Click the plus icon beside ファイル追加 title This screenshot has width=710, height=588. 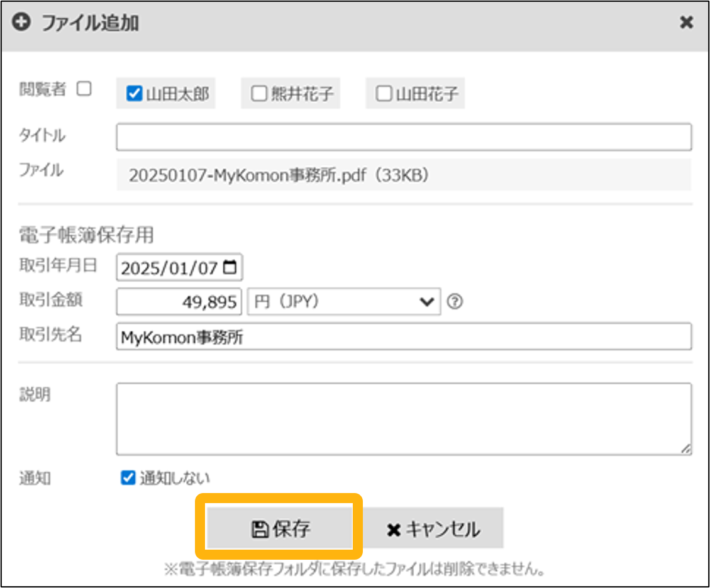[23, 23]
